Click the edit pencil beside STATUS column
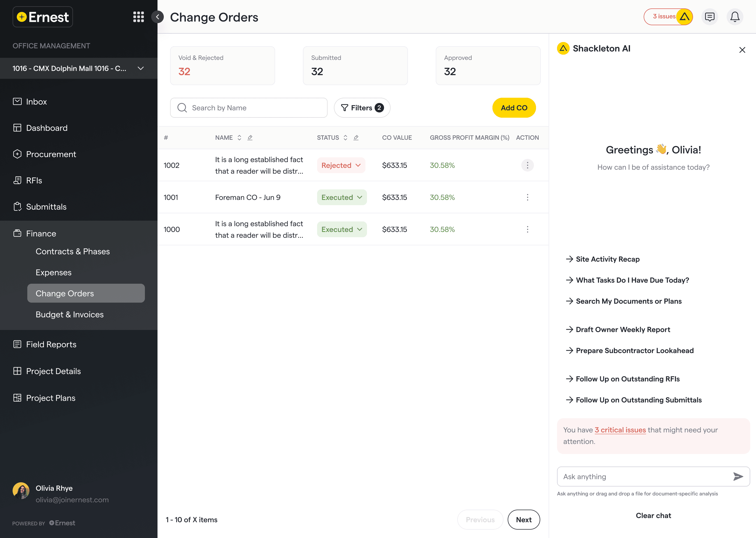 (356, 137)
